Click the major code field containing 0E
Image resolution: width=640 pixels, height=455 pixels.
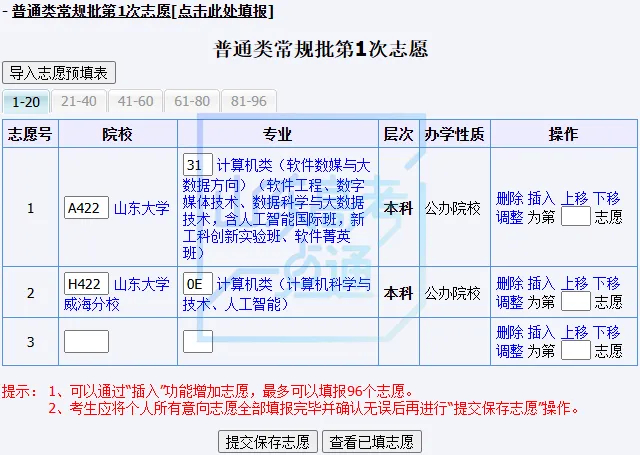tap(198, 284)
